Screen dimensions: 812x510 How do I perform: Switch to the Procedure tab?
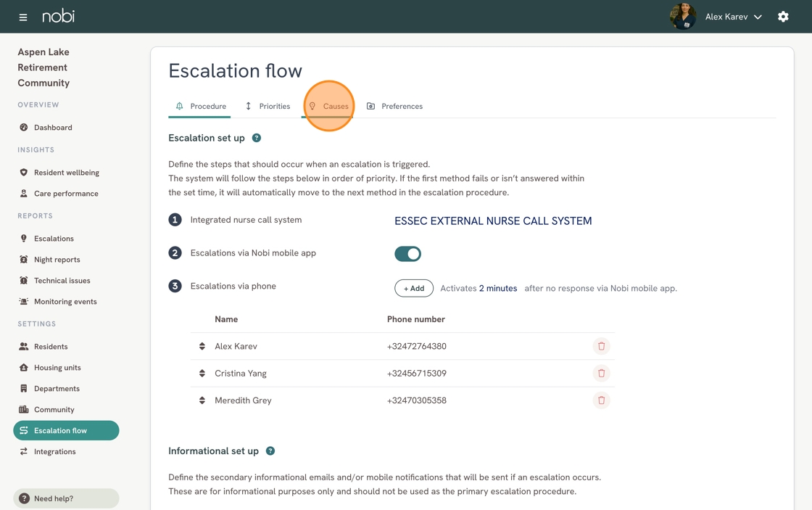pyautogui.click(x=200, y=106)
